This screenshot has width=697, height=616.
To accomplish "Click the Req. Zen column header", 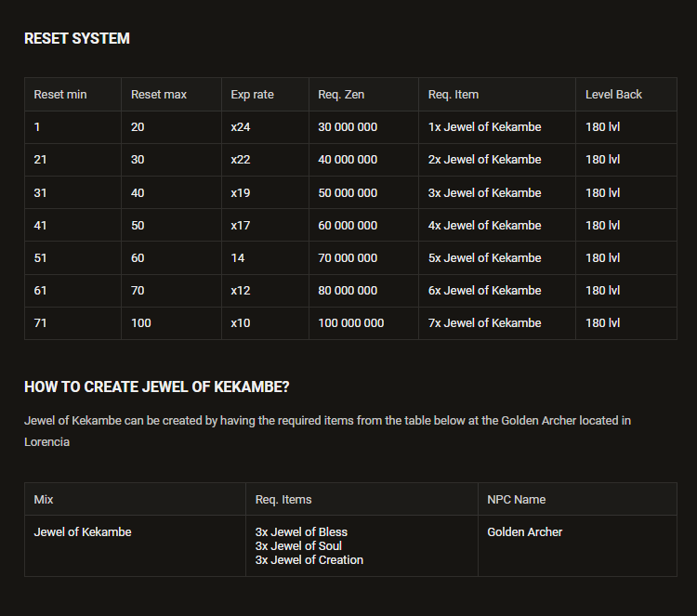I will click(x=363, y=95).
